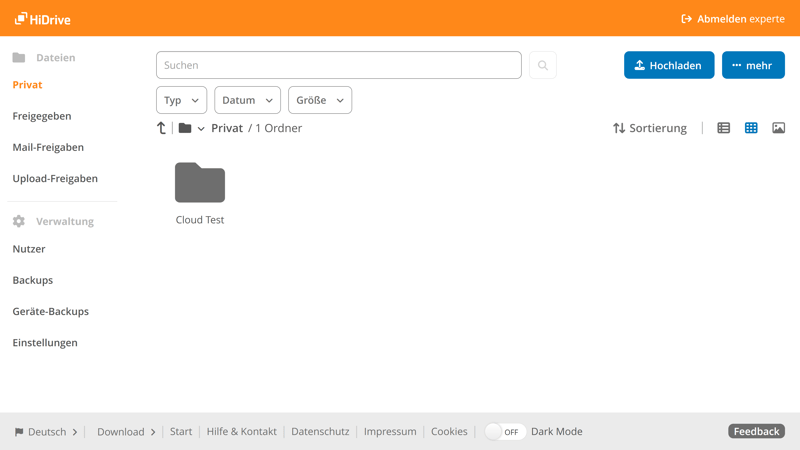This screenshot has width=800, height=450.
Task: Click the search magnifier icon
Action: 543,65
